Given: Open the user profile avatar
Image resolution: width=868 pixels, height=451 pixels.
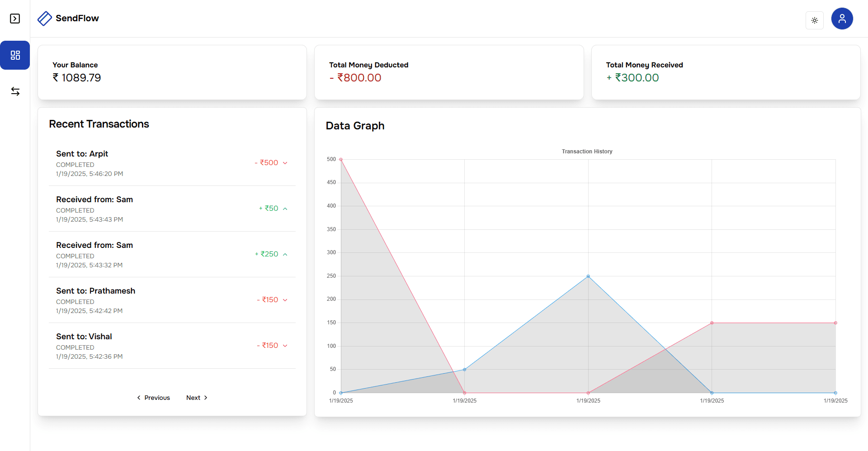Looking at the screenshot, I should click(842, 19).
